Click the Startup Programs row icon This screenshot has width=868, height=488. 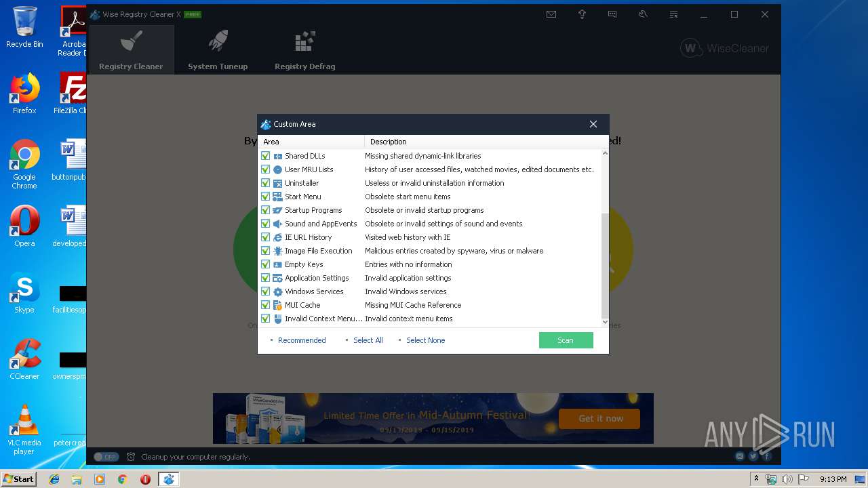(x=278, y=210)
